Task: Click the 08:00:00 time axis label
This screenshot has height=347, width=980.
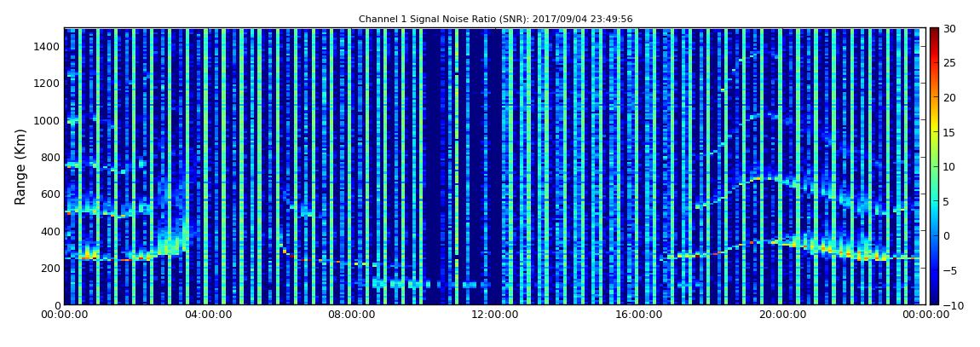Action: click(x=351, y=315)
